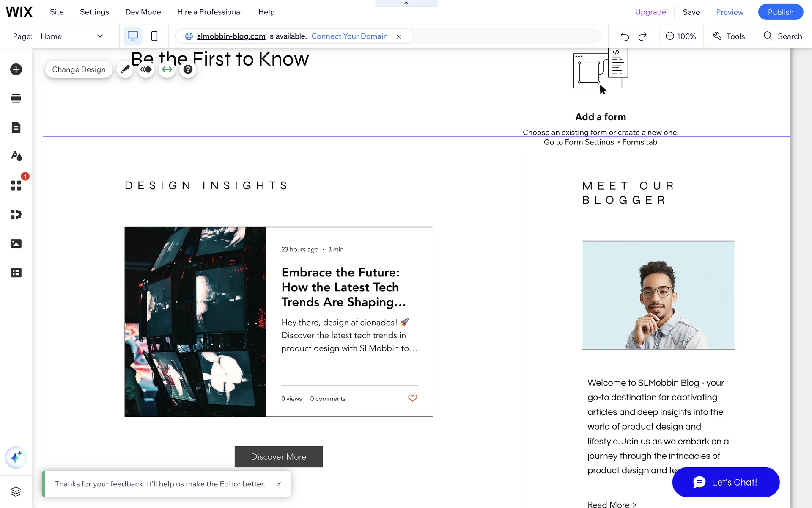Image resolution: width=812 pixels, height=508 pixels.
Task: Switch to mobile view
Action: tap(154, 36)
